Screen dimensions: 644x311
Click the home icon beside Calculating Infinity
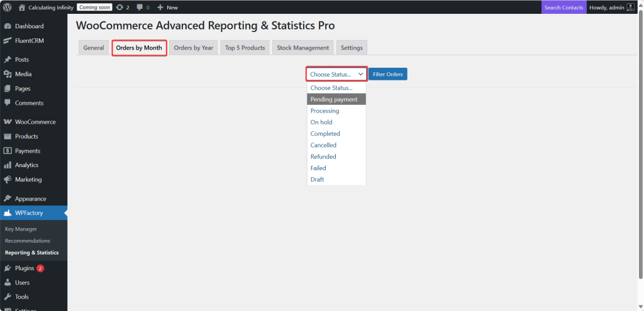coord(22,8)
